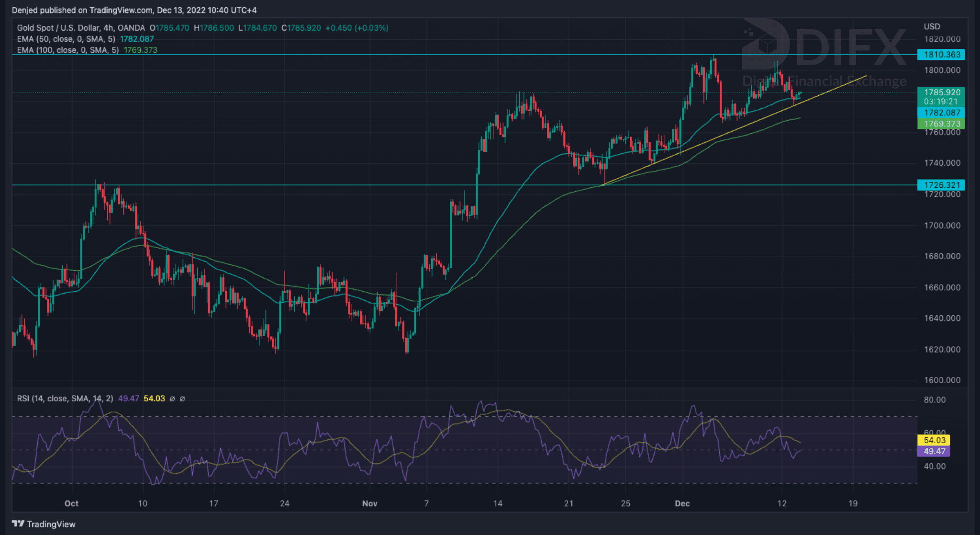
Task: Click the current price label 1785.920
Action: 941,92
